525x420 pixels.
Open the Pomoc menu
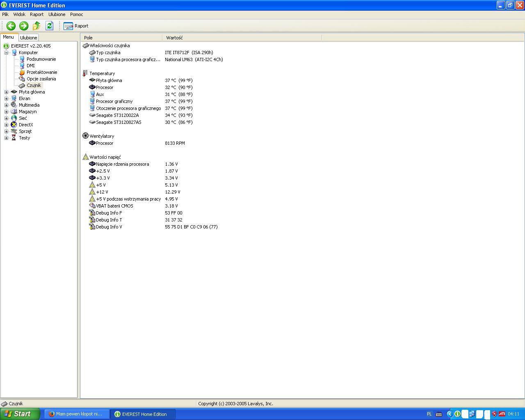76,14
